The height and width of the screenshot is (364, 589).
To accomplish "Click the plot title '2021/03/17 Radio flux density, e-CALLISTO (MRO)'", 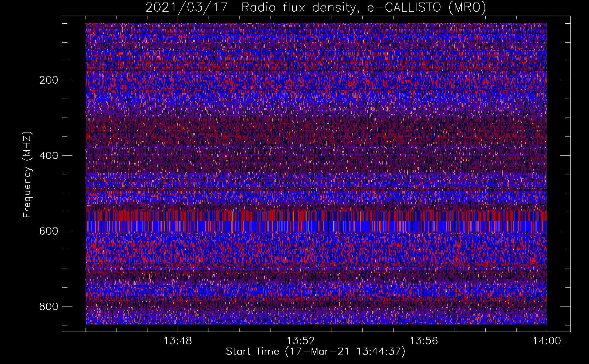I will click(316, 7).
